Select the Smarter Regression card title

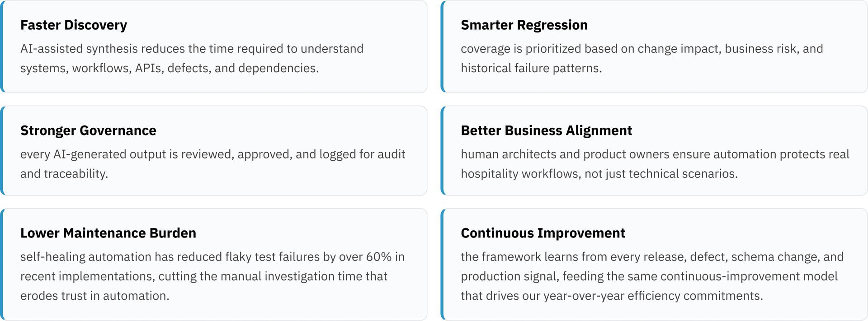(x=524, y=25)
